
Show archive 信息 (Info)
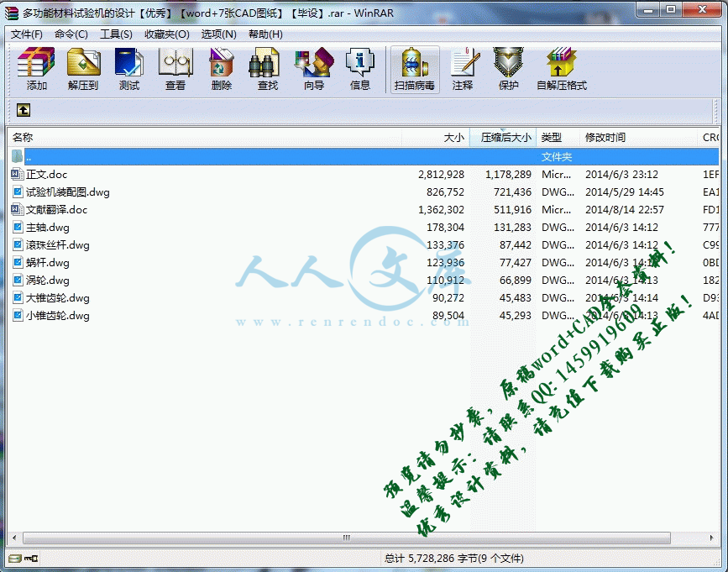359,69
